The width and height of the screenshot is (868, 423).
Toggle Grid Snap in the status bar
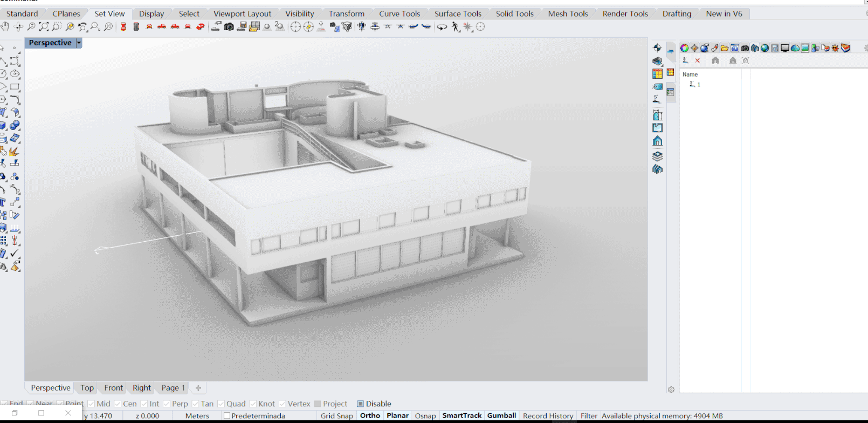[337, 416]
